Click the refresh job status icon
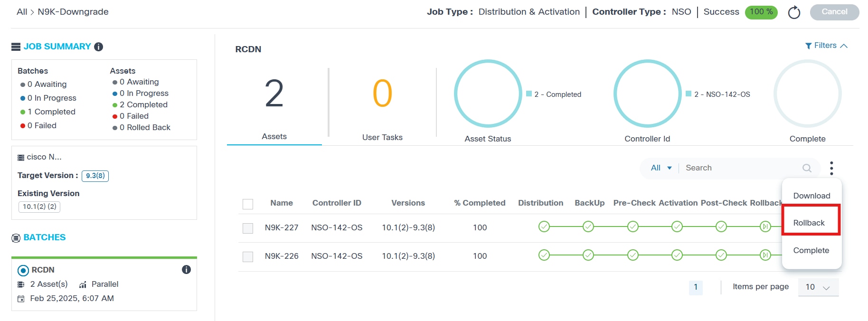The height and width of the screenshot is (321, 868). pos(794,12)
